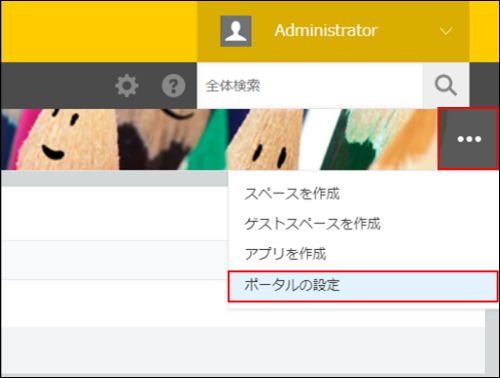The image size is (500, 378).
Task: Click the Administrator user avatar icon
Action: click(x=236, y=31)
